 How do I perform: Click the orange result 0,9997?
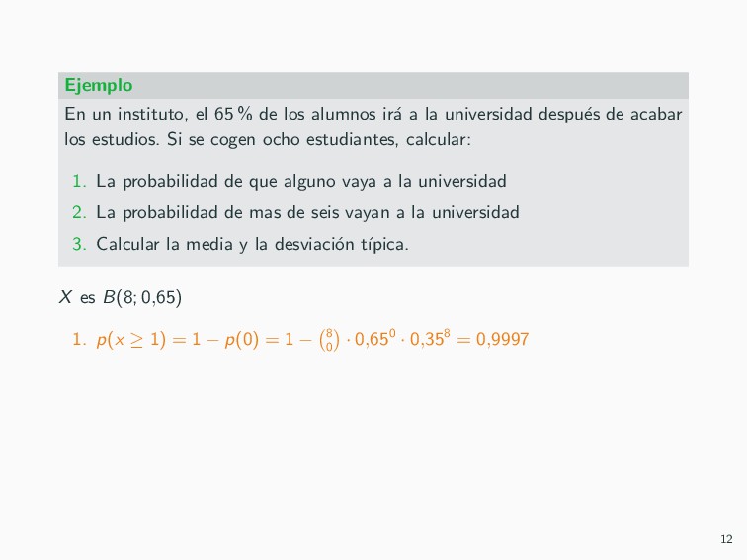[503, 339]
